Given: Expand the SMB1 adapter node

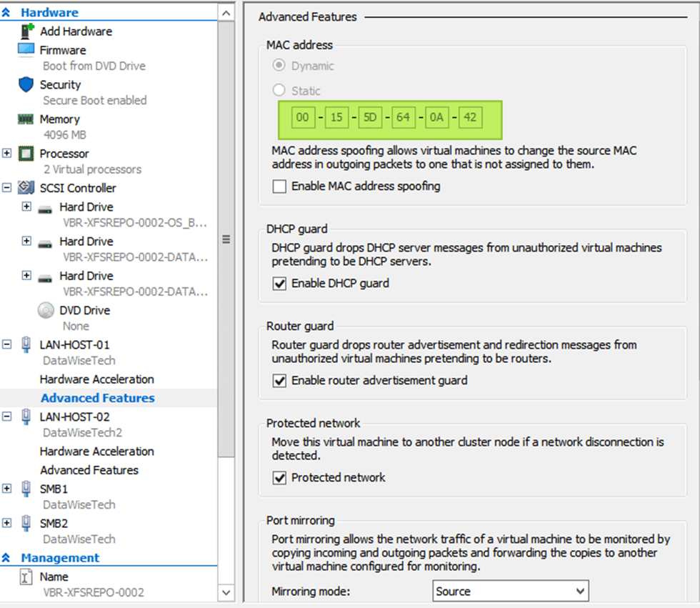Looking at the screenshot, I should (x=6, y=489).
